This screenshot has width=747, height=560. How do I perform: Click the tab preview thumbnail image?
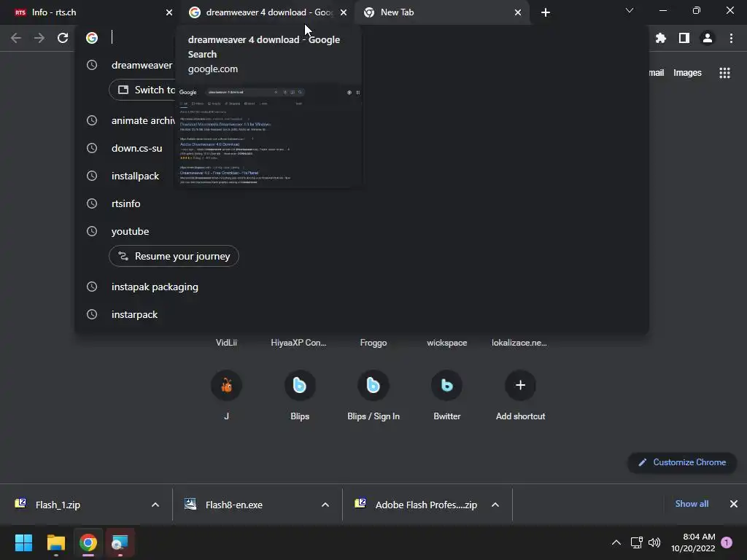click(x=269, y=136)
